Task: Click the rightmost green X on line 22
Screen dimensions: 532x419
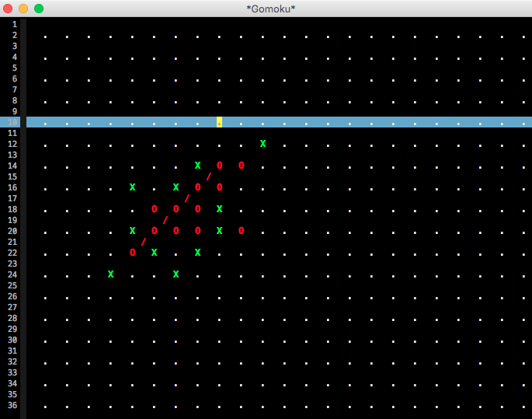Action: click(198, 253)
